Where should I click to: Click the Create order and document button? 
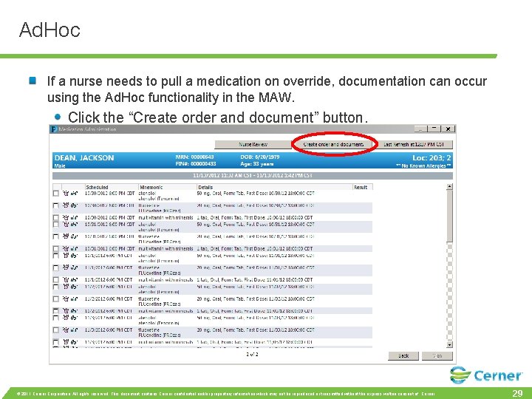[x=333, y=144]
